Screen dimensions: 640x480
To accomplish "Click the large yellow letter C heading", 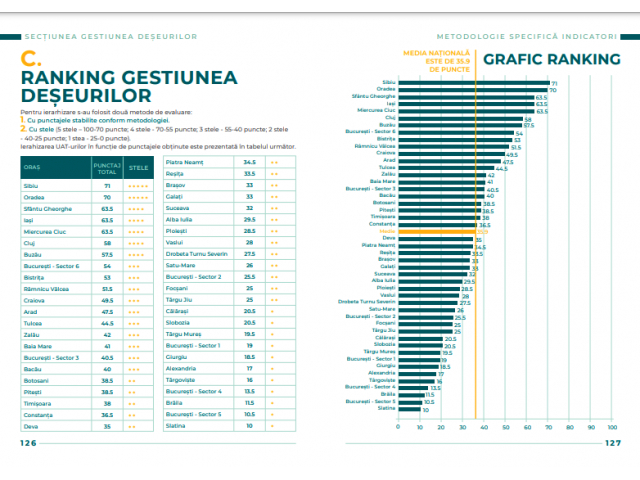I will (x=29, y=60).
